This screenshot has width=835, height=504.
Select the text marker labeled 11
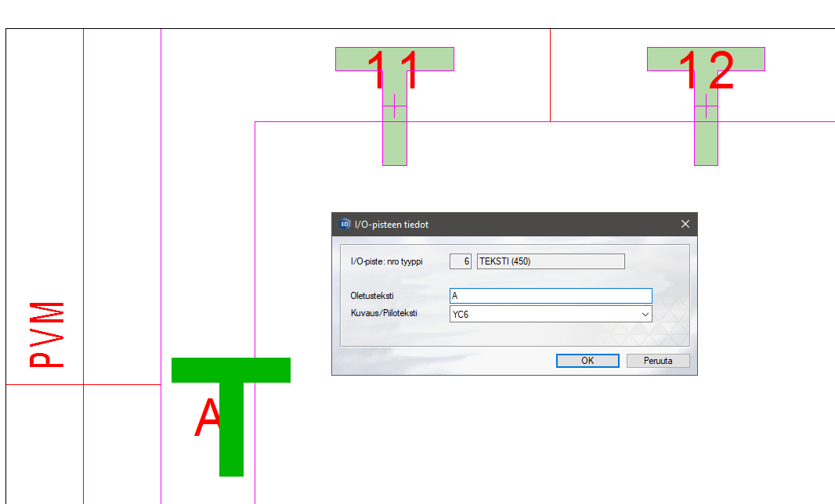click(395, 106)
